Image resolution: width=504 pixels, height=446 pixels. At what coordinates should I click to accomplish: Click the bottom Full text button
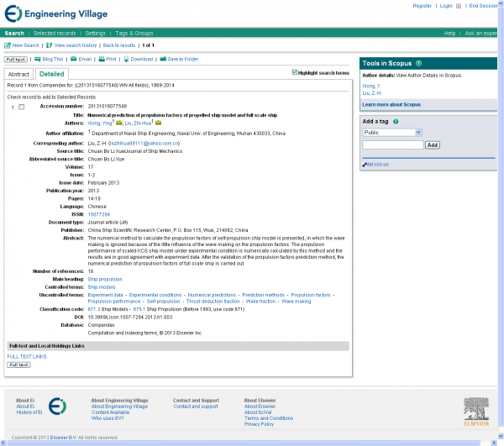click(x=18, y=365)
